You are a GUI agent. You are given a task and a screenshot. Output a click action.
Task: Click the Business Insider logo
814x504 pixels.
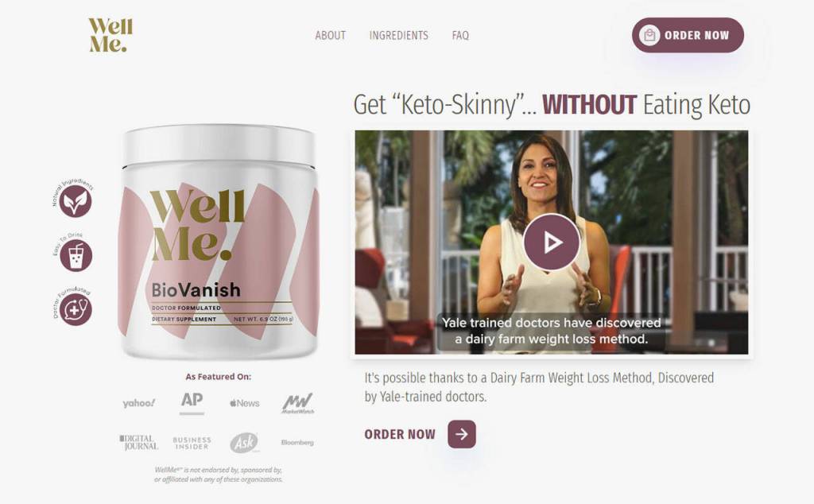click(x=192, y=443)
